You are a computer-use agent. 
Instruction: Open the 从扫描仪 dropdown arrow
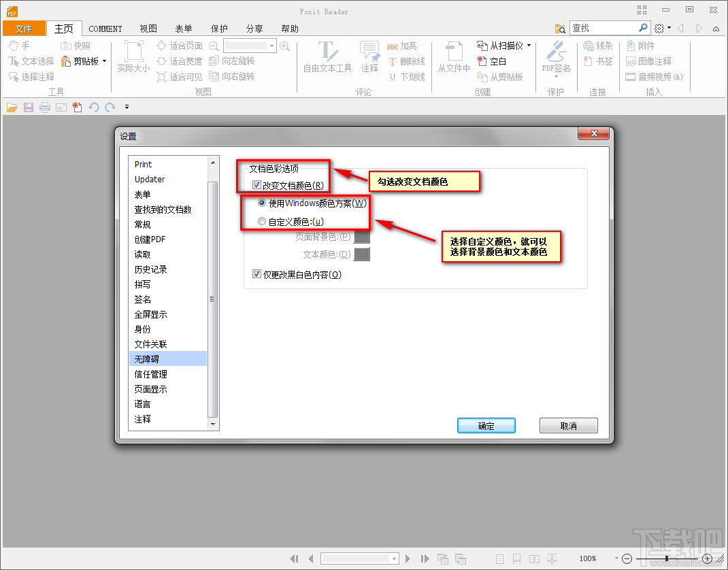529,46
